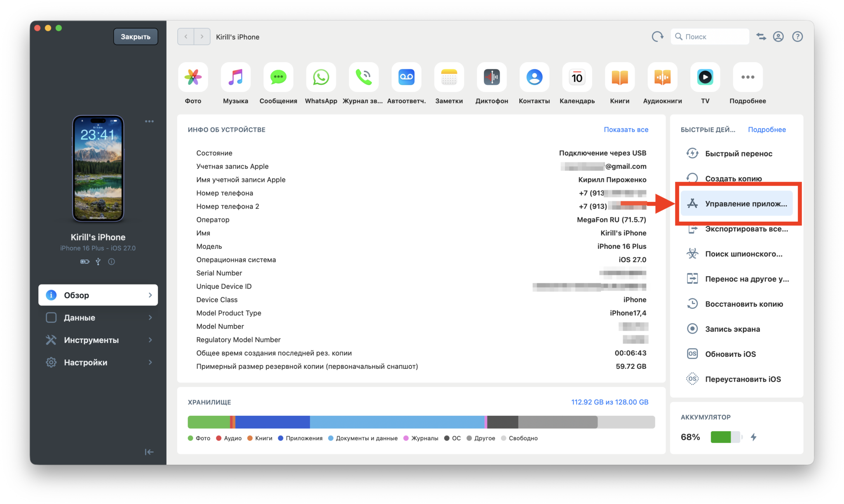Open the three-dots menu beside phone image

149,121
